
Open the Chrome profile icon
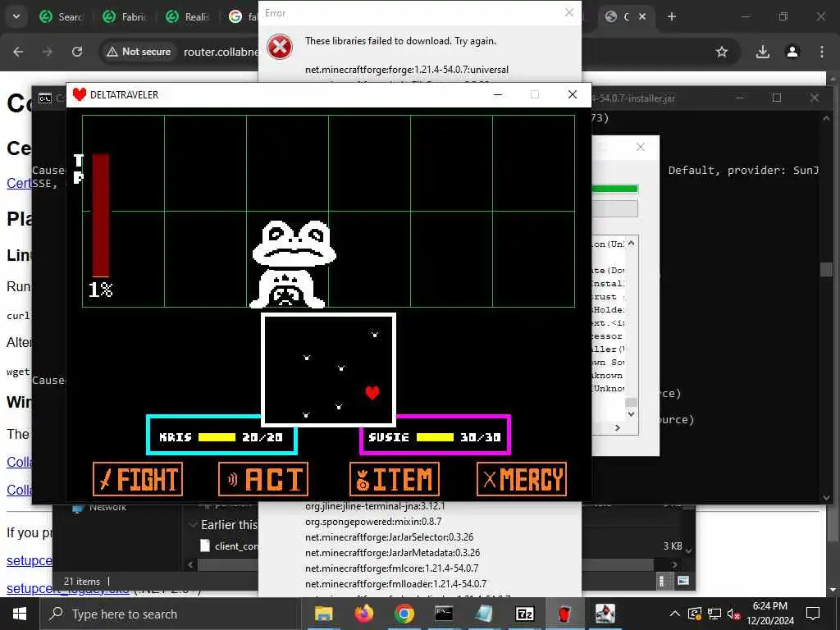(792, 52)
